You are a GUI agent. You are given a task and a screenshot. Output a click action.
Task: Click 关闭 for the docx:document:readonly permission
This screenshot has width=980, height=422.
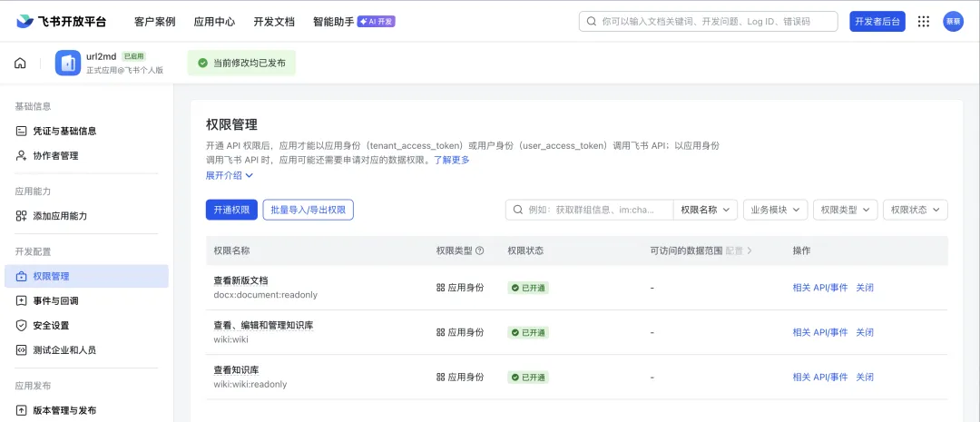coord(865,288)
